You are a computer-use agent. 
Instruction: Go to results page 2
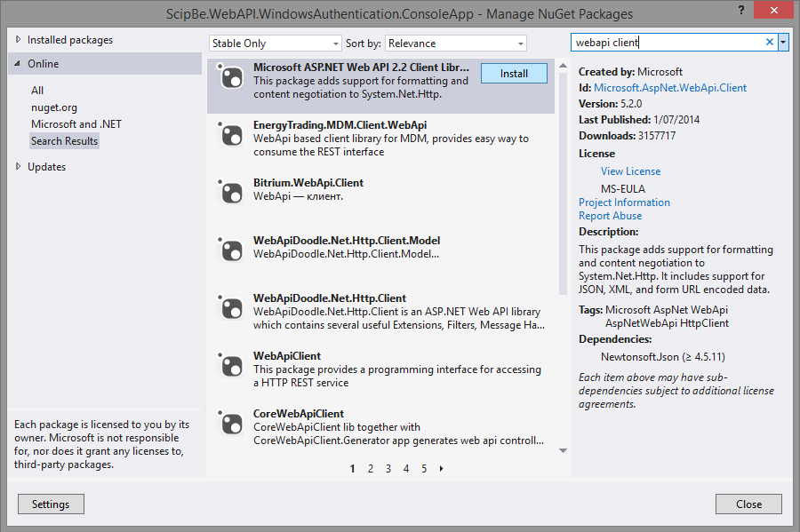371,468
